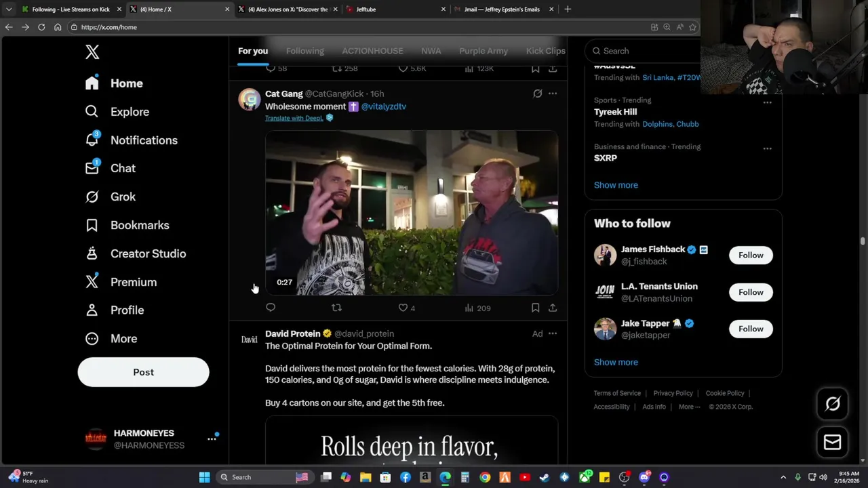Viewport: 868px width, 488px height.
Task: Open Bookmarks icon in sidebar
Action: [x=92, y=225]
